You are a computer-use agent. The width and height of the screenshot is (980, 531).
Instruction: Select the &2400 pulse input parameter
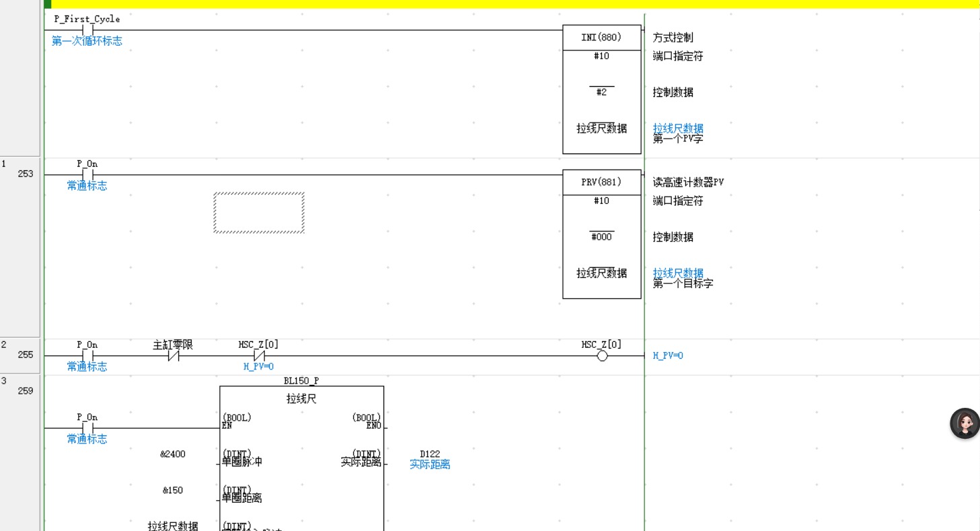[173, 454]
